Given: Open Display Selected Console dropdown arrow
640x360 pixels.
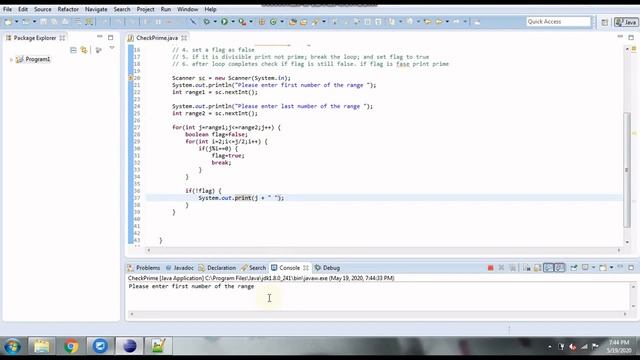Looking at the screenshot, I should coord(593,268).
